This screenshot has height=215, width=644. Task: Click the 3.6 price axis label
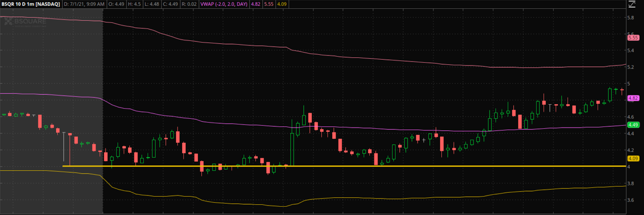(631, 200)
